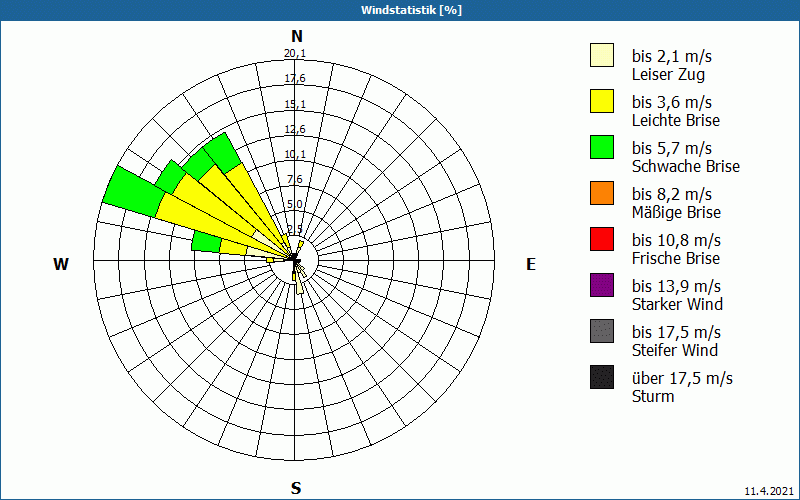Click the '5,0' ring scale value
Image resolution: width=800 pixels, height=500 pixels.
tap(295, 204)
